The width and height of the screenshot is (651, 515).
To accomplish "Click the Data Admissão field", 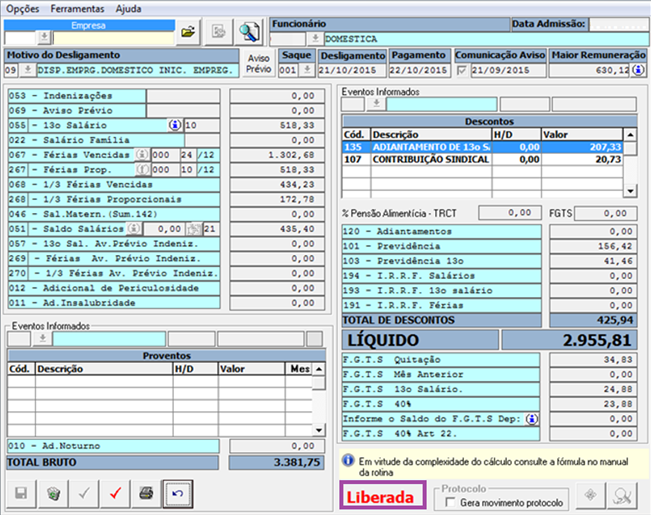I will tap(619, 24).
